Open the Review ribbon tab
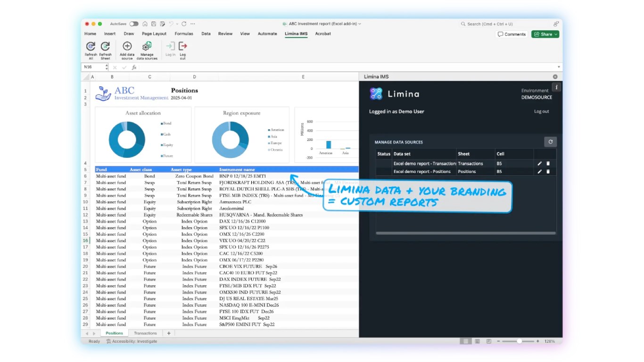This screenshot has height=362, width=644. click(x=225, y=34)
